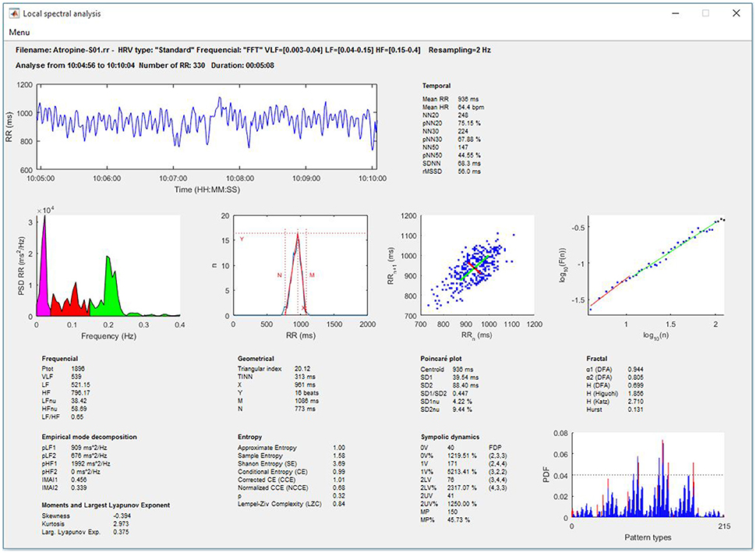Select the 'H (Higuchi)' row label
The width and height of the screenshot is (756, 553).
click(602, 393)
